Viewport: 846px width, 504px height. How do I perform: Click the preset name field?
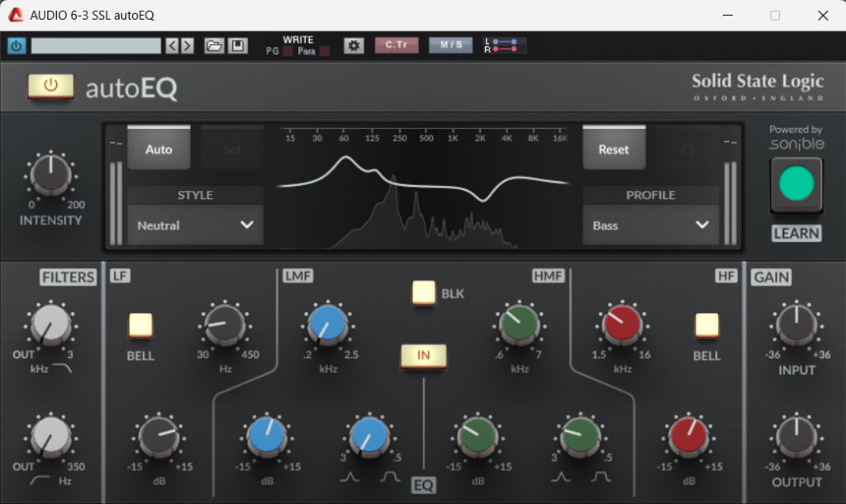tap(95, 45)
